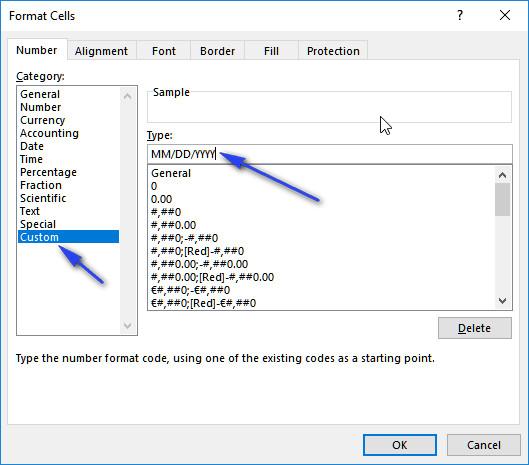The width and height of the screenshot is (529, 465).
Task: Choose the Special category
Action: click(68, 224)
